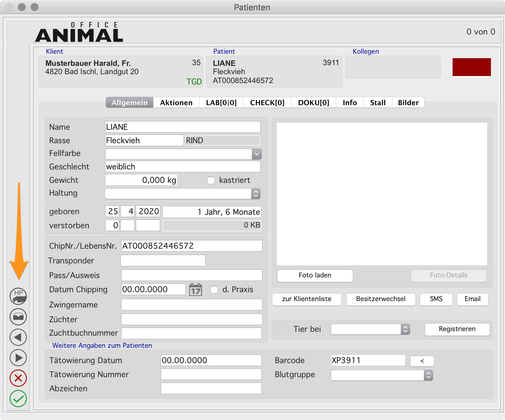Toggle the kastriert checkbox
505x420 pixels.
211,180
